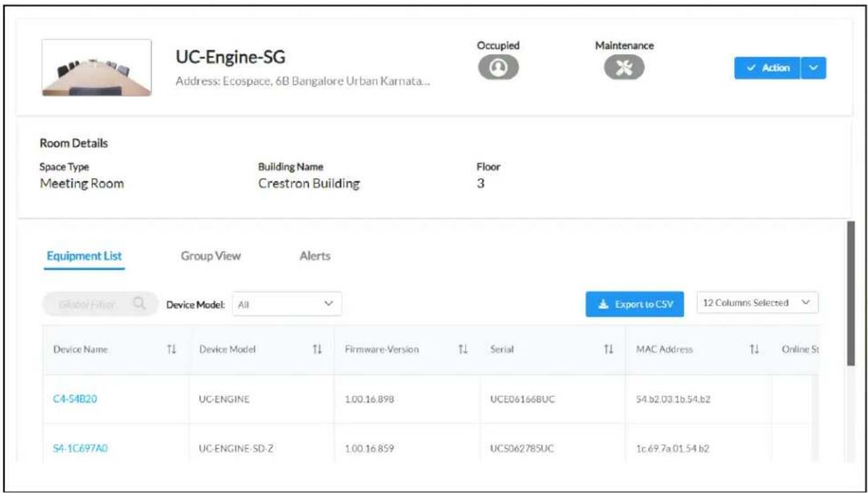Image resolution: width=868 pixels, height=493 pixels.
Task: Sort by Device Model column arrows
Action: (317, 350)
